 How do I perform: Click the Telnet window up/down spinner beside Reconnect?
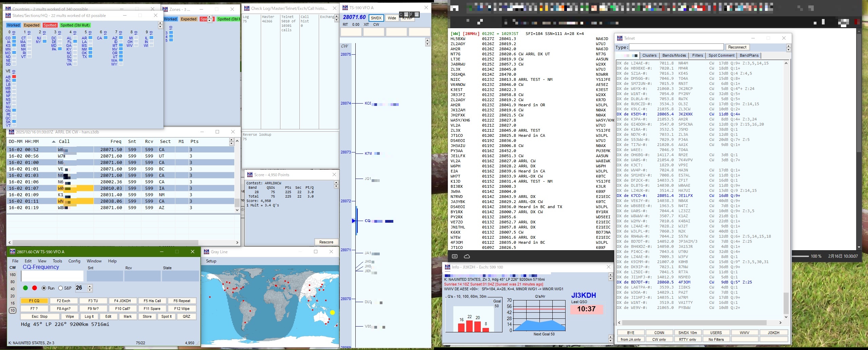(788, 48)
